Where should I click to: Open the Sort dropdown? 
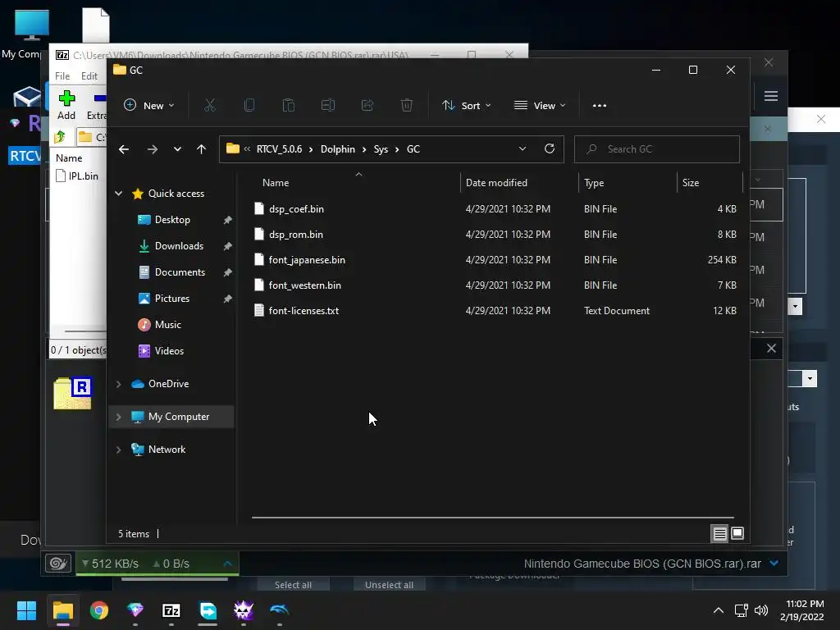(x=466, y=106)
